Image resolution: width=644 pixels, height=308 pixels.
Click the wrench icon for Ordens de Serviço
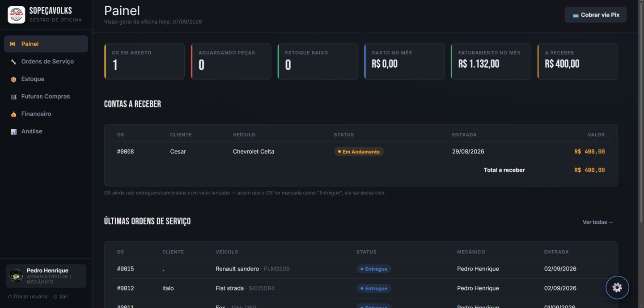click(x=13, y=61)
